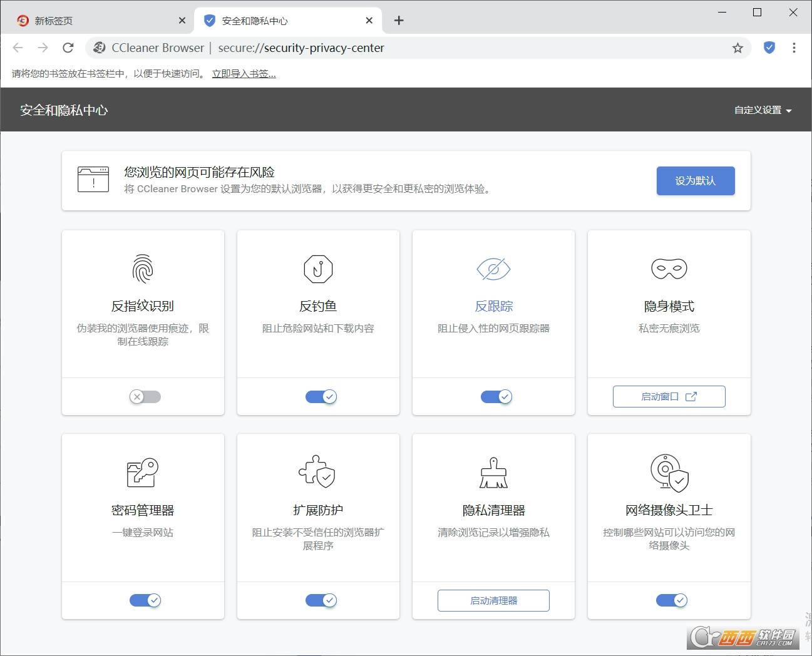Viewport: 812px width, 656px height.
Task: Click the Anti-Tracking crossed-eye icon
Action: (x=493, y=269)
